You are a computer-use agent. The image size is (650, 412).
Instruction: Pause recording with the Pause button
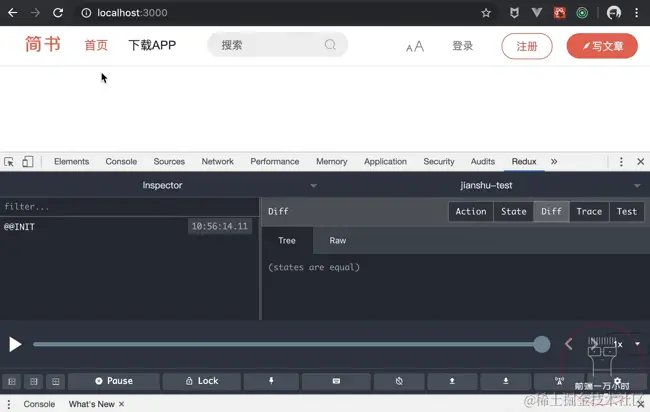[x=114, y=381]
